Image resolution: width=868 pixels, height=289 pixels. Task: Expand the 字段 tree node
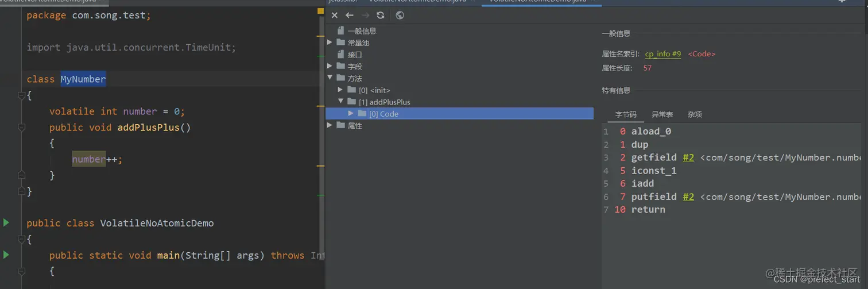click(330, 66)
